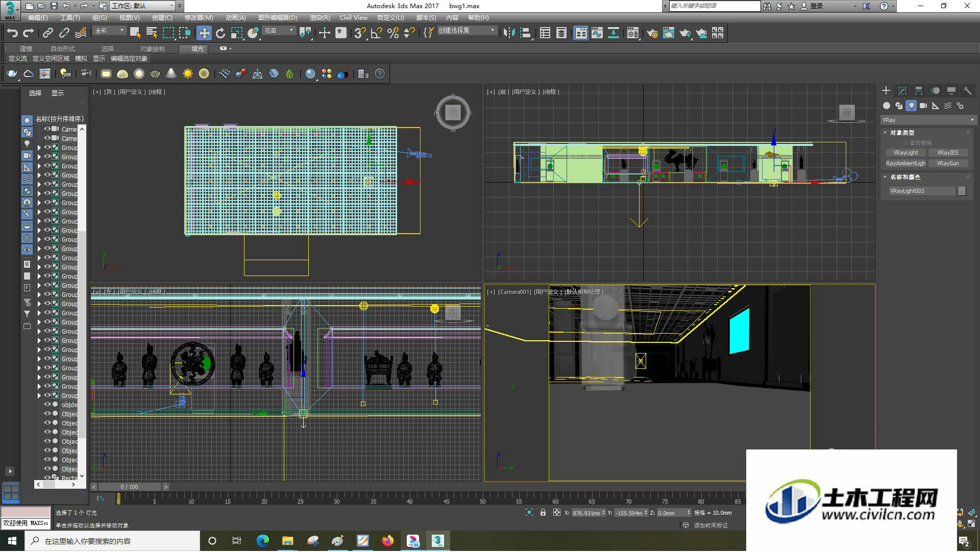The image size is (980, 552).
Task: Open the 视图 reference coordinate dropdown
Action: [279, 31]
